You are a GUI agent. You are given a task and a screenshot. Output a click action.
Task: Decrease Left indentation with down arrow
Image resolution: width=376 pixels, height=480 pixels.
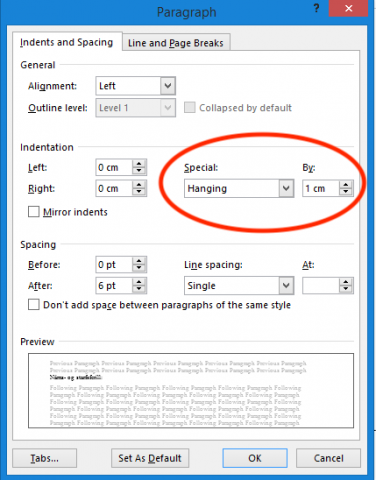click(x=139, y=171)
